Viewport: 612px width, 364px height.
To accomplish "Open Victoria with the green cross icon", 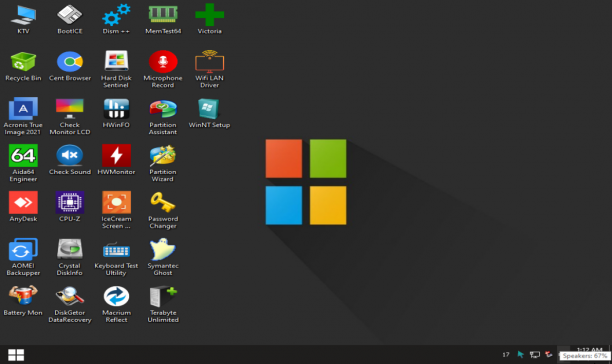I will pos(209,19).
